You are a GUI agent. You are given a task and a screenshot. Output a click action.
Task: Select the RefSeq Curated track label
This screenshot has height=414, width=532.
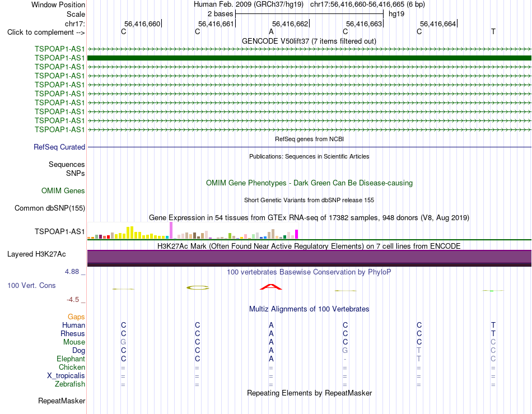click(x=59, y=147)
